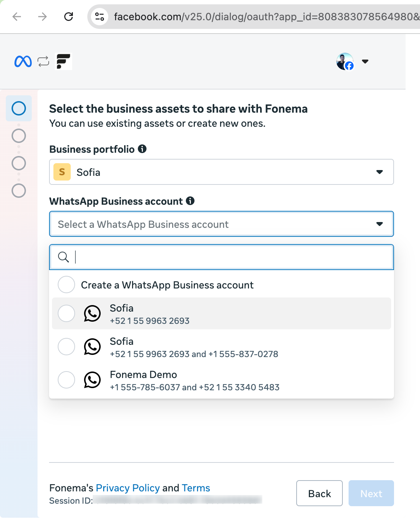Go back in browser history
Screen dimensions: 420x530
pos(17,17)
